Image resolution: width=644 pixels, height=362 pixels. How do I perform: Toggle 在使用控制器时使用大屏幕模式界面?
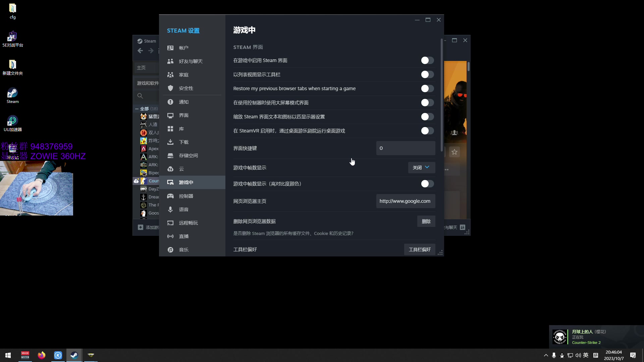pyautogui.click(x=427, y=103)
